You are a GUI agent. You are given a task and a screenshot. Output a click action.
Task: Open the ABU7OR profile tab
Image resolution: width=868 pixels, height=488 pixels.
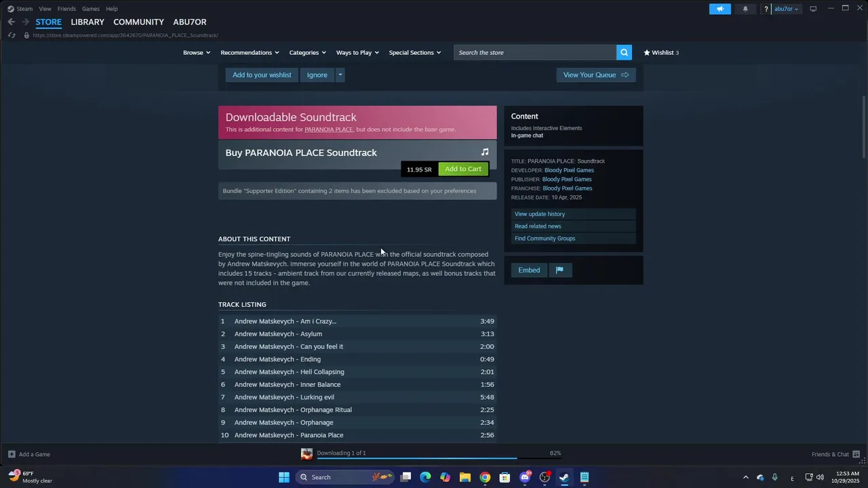pos(190,22)
